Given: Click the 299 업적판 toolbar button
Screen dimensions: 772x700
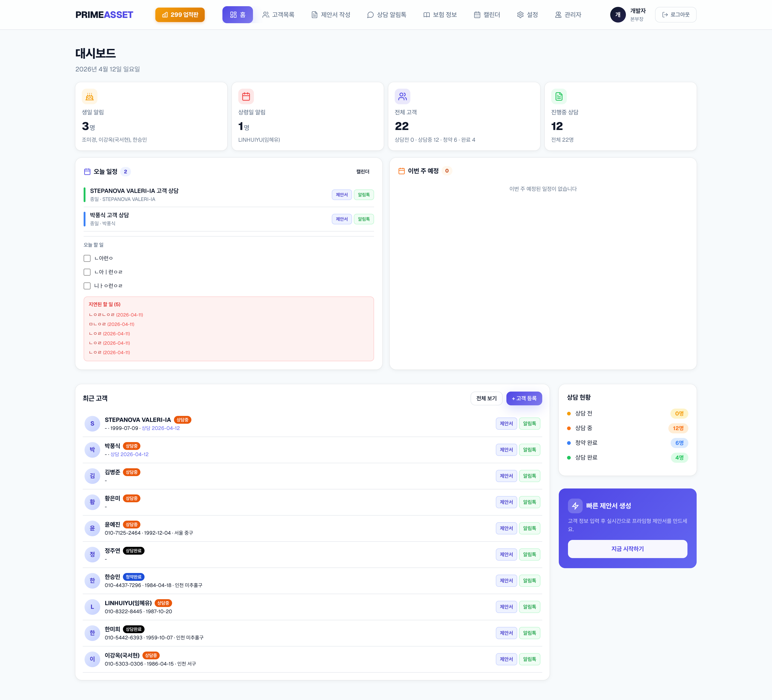Looking at the screenshot, I should pos(180,14).
